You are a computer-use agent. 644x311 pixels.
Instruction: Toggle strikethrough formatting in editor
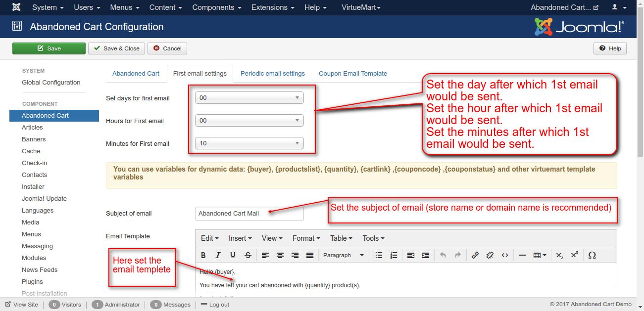[248, 255]
